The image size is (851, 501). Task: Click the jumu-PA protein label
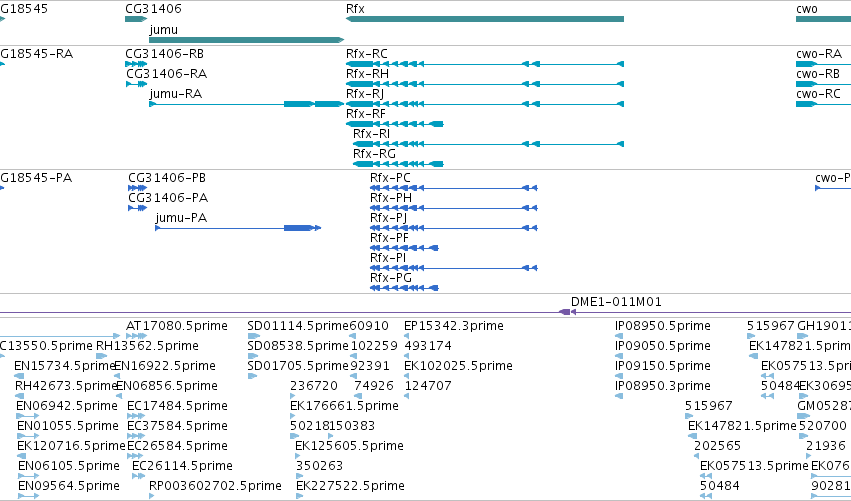coord(181,218)
